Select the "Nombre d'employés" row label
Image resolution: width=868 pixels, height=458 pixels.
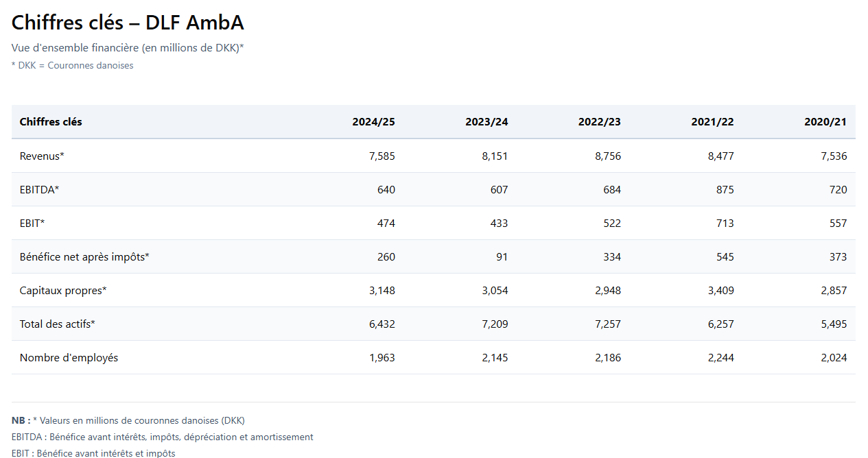(x=69, y=358)
